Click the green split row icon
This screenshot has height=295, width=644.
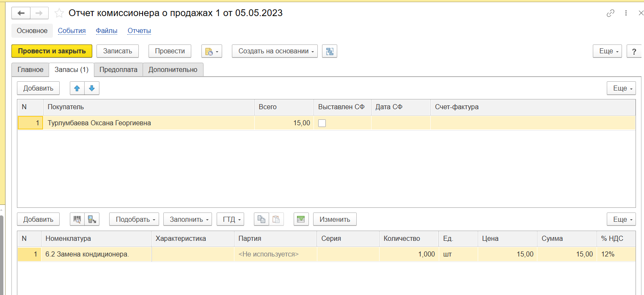pos(300,219)
